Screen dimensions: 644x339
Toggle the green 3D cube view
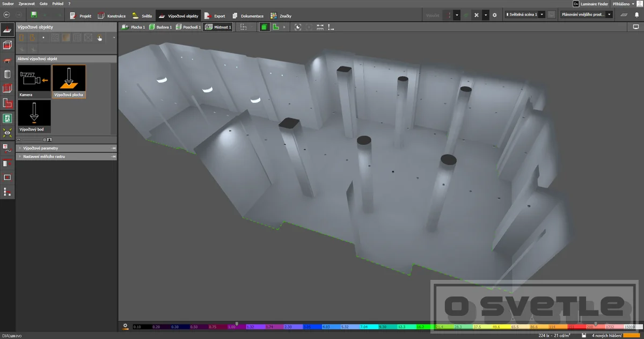265,27
